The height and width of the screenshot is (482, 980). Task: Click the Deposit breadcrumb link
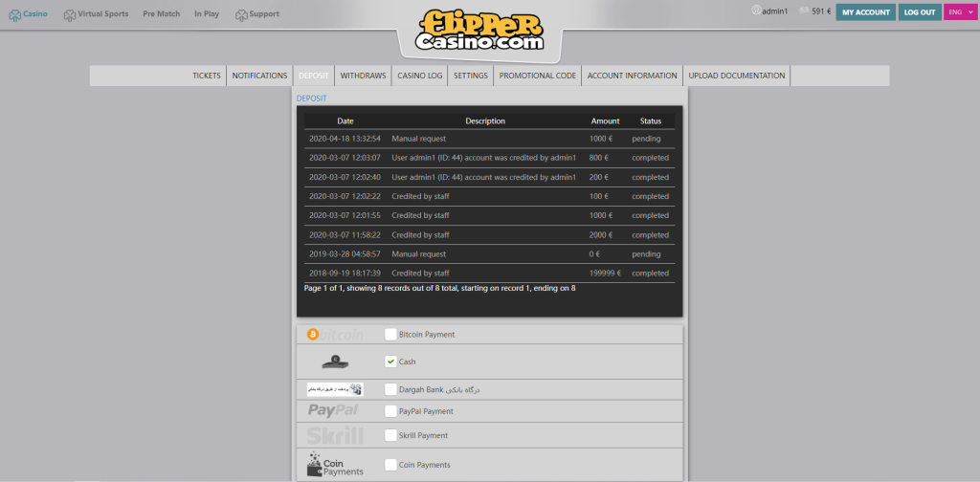(311, 99)
